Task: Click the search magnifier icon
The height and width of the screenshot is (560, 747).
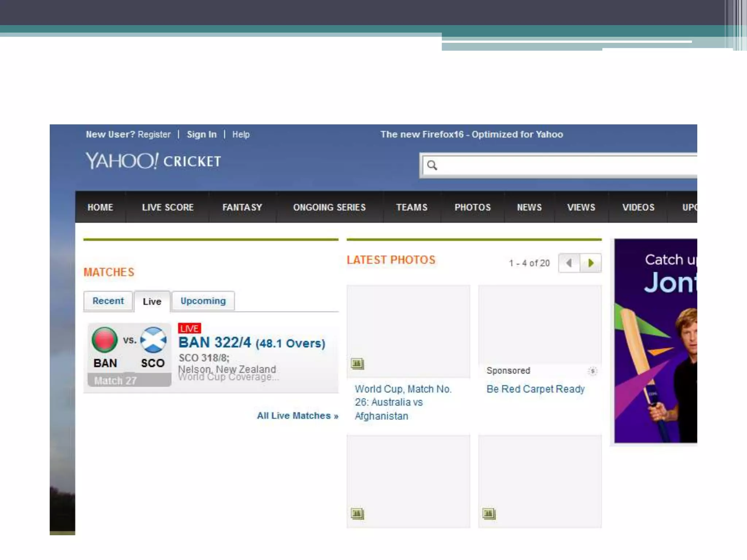Action: [432, 166]
